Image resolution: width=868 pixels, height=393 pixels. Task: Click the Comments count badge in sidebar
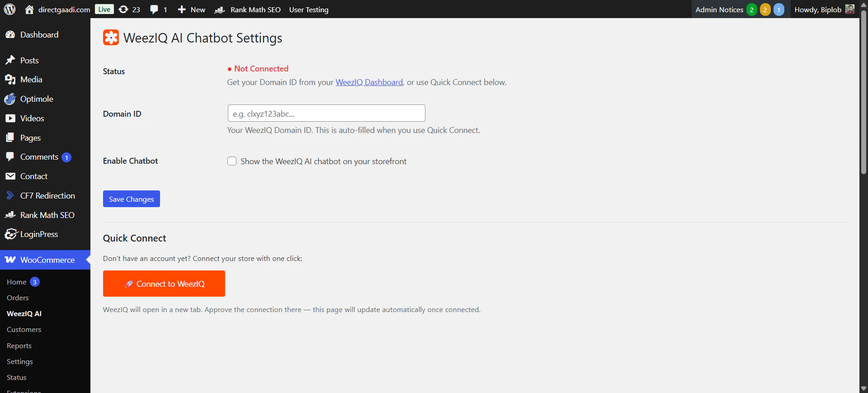pyautogui.click(x=66, y=157)
